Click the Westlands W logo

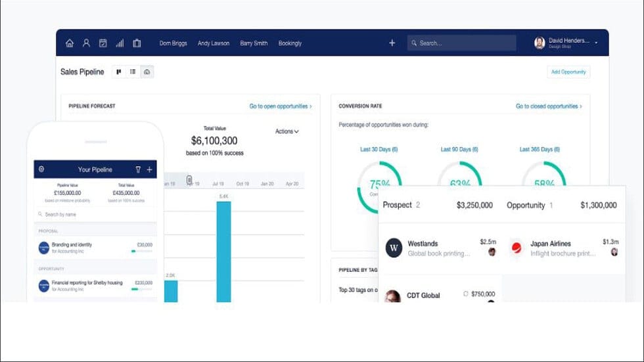point(394,248)
